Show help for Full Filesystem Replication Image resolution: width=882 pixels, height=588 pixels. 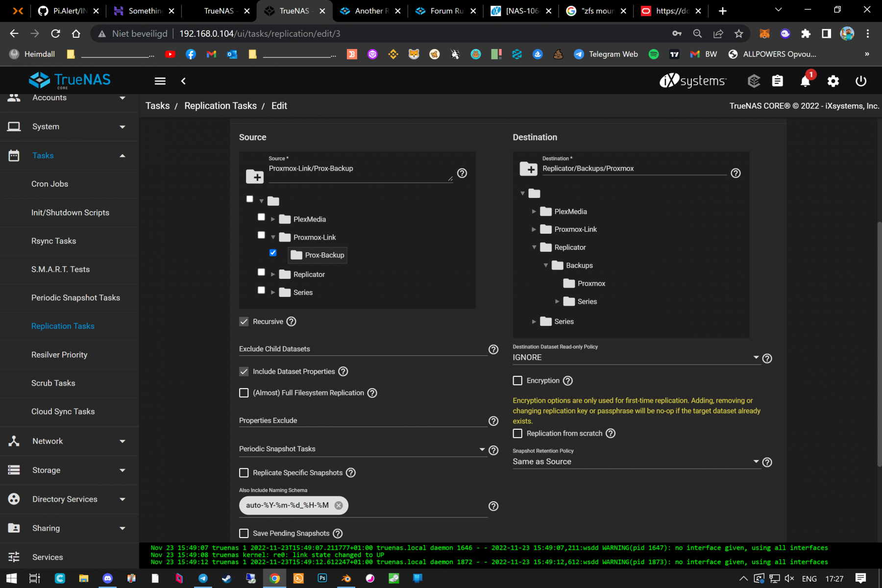(372, 393)
